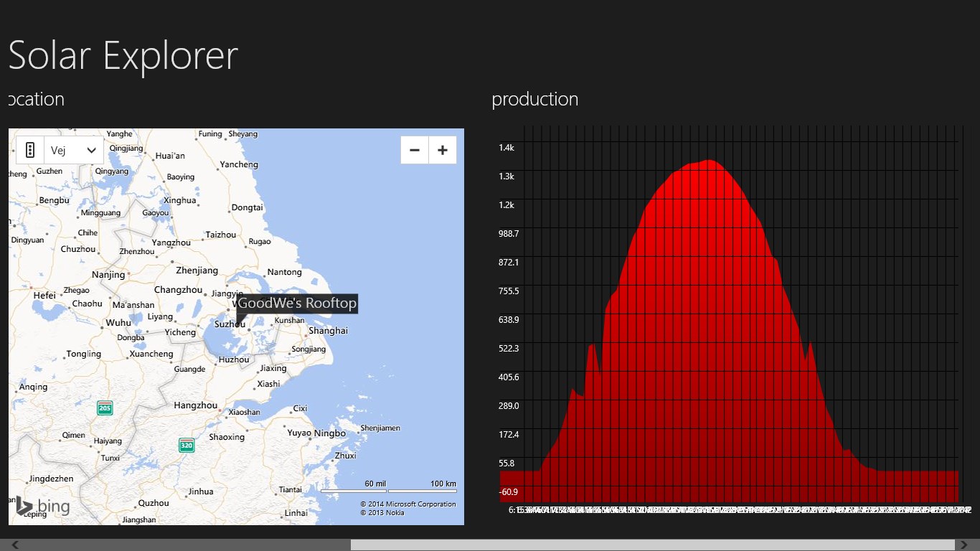Click the Hangzhou city label on map
Screen dimensions: 980x551
tap(195, 405)
